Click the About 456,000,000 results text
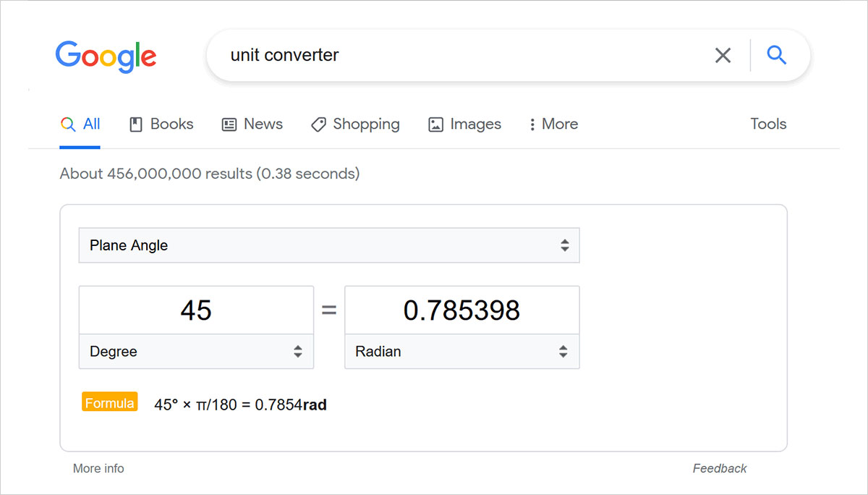868x495 pixels. (x=210, y=174)
